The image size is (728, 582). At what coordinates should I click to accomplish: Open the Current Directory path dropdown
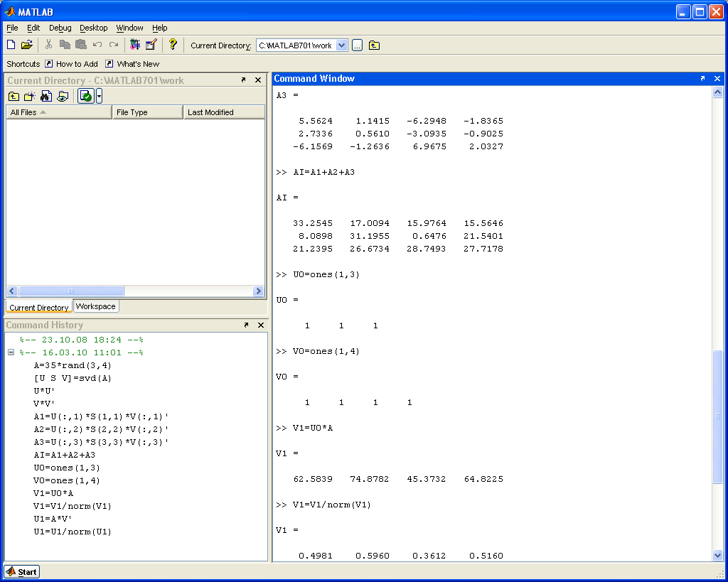coord(342,45)
